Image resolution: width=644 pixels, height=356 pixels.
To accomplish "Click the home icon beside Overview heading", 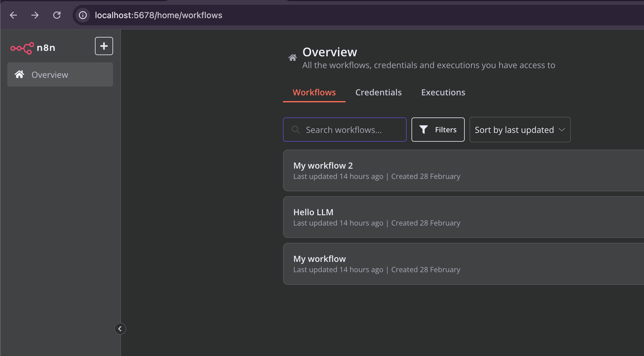I will 292,58.
